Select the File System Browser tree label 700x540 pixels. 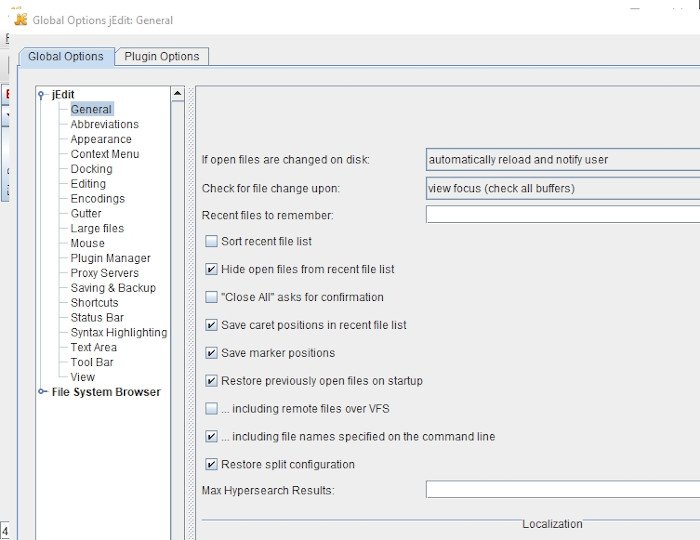coord(106,392)
